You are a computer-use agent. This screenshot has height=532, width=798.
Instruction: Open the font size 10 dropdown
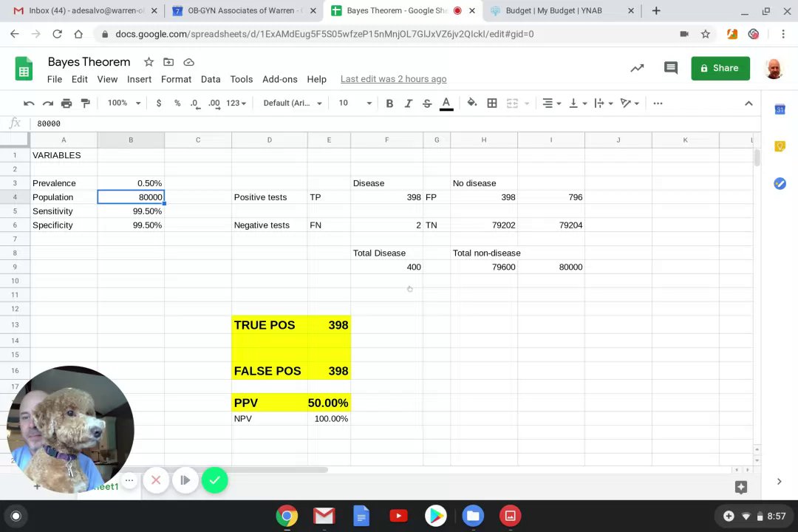[355, 103]
